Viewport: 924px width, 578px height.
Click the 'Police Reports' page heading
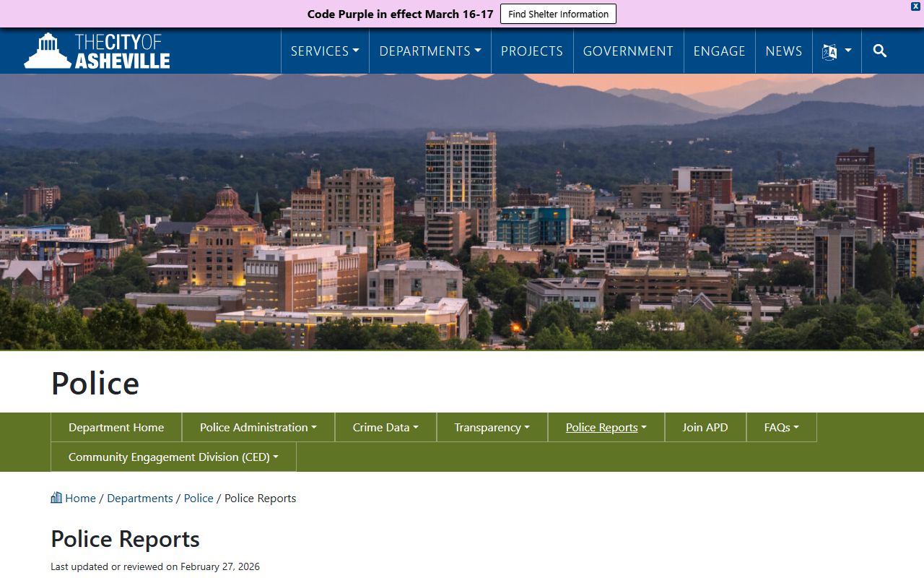tap(125, 539)
